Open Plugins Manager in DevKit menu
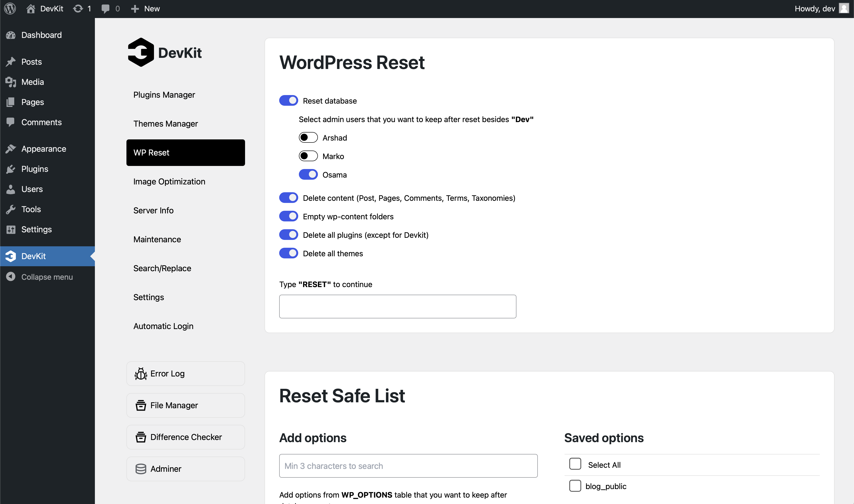Image resolution: width=854 pixels, height=504 pixels. (186, 95)
